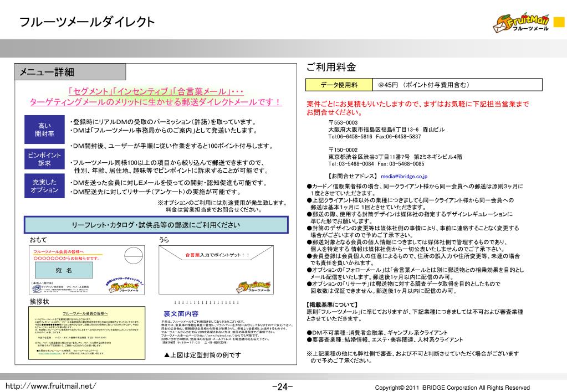Image resolution: width=567 pixels, height=392 pixels.
Task: Click the front envelope (おもて) sample image
Action: [x=87, y=270]
